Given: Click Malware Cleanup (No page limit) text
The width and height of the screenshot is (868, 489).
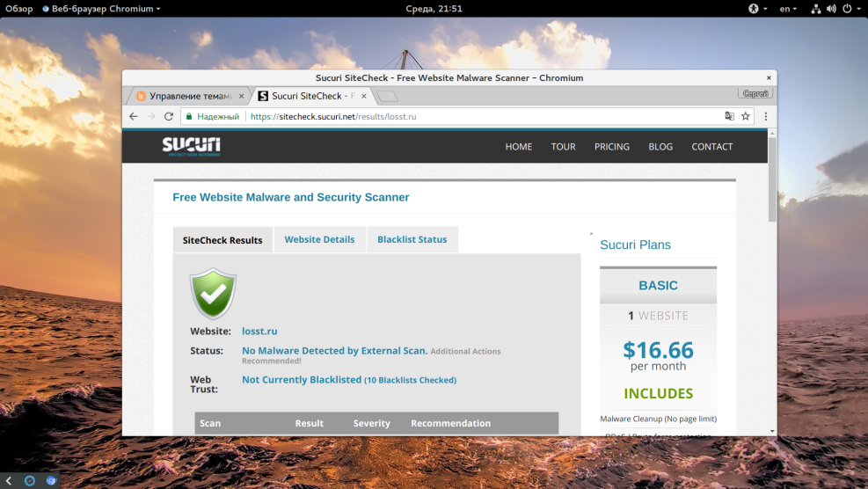Looking at the screenshot, I should tap(658, 419).
